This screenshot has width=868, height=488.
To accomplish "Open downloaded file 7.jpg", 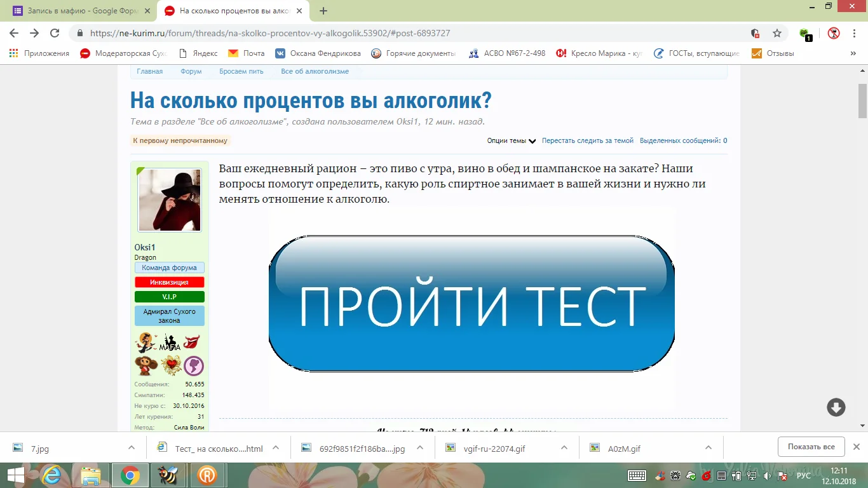I will pos(39,447).
